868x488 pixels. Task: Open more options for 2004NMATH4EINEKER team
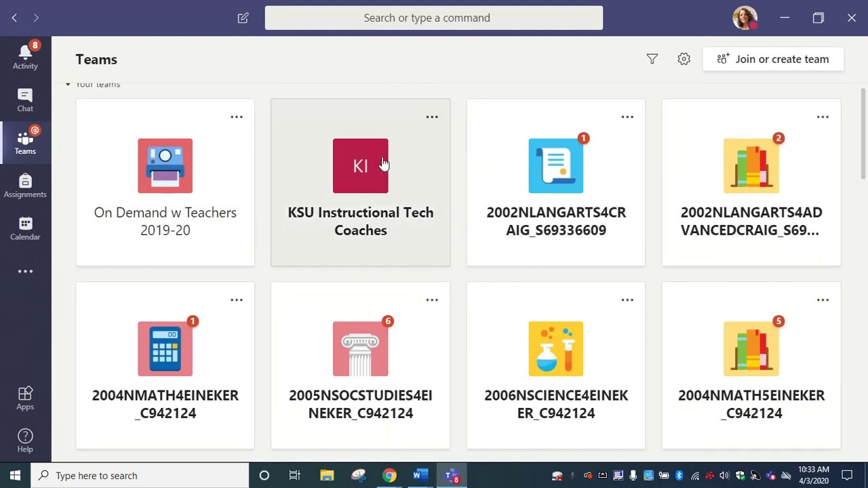[x=236, y=300]
